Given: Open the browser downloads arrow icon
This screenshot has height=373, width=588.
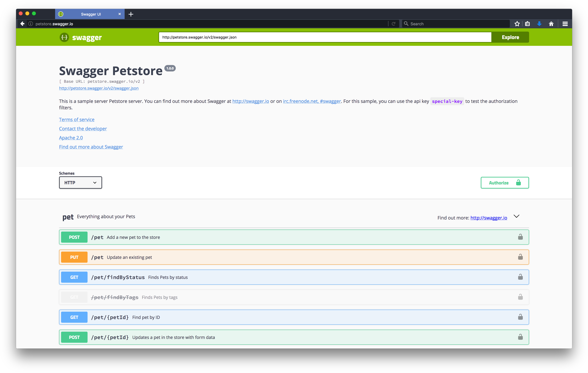Looking at the screenshot, I should tap(539, 24).
